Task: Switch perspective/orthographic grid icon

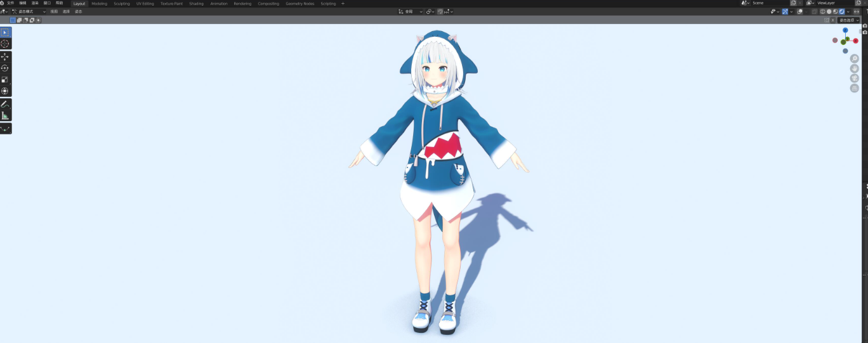Action: pos(855,88)
